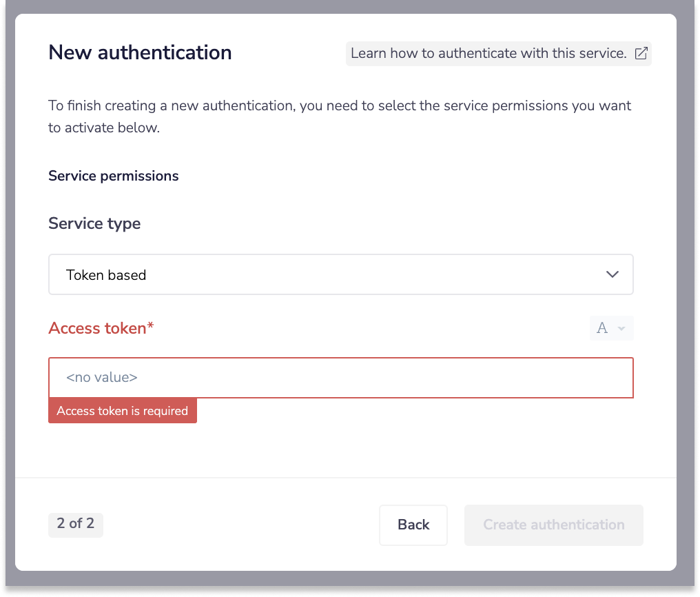Click the New authentication dialog title
The height and width of the screenshot is (597, 700).
(140, 52)
